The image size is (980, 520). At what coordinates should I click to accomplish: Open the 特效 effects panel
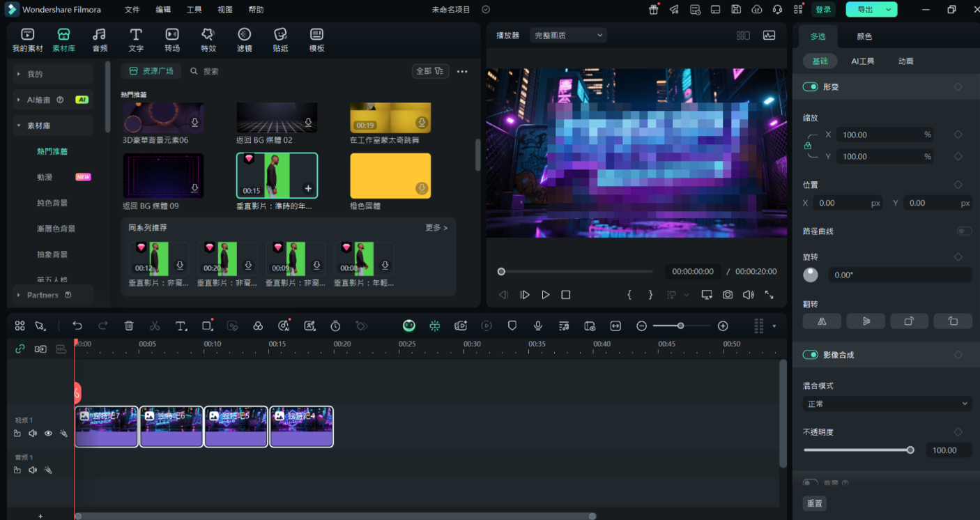(x=208, y=40)
